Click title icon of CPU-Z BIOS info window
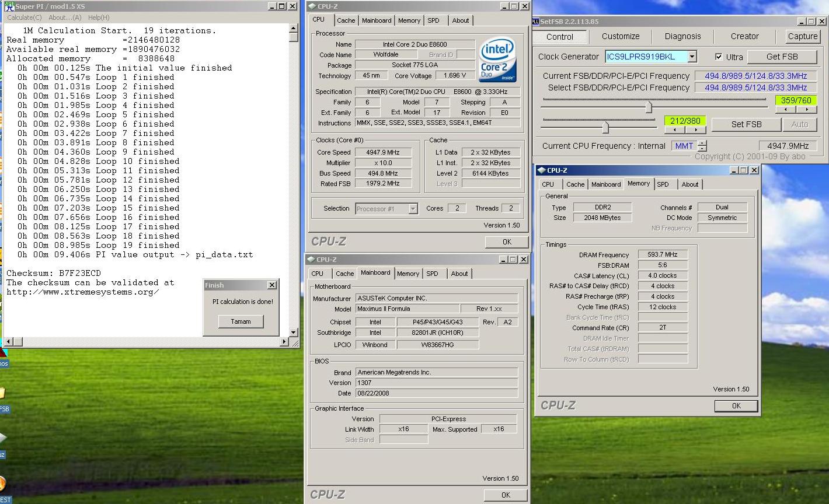This screenshot has height=504, width=829. pos(311,260)
